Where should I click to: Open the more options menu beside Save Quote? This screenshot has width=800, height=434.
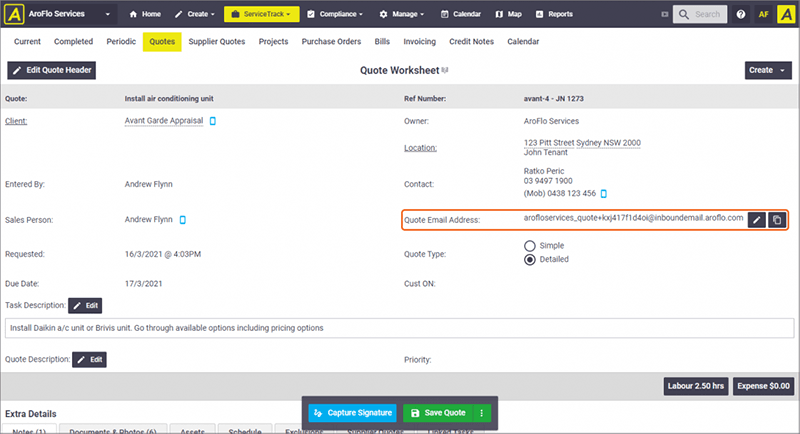click(482, 413)
